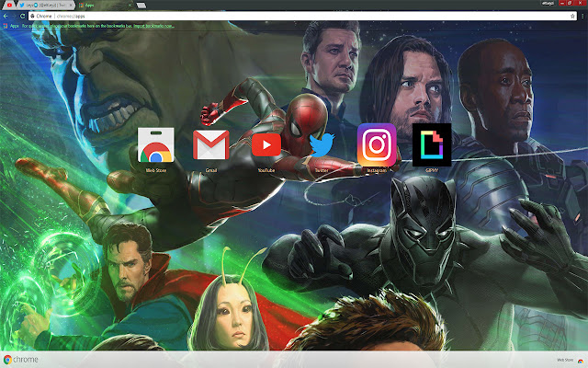Screen dimensions: 588x368
Task: Open the YouTube app icon
Action: 266,144
